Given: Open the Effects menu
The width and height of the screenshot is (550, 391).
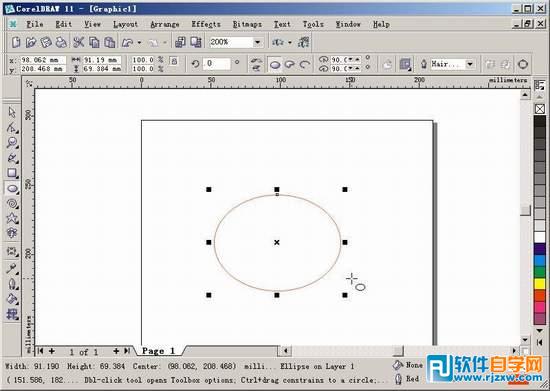Looking at the screenshot, I should pos(206,24).
